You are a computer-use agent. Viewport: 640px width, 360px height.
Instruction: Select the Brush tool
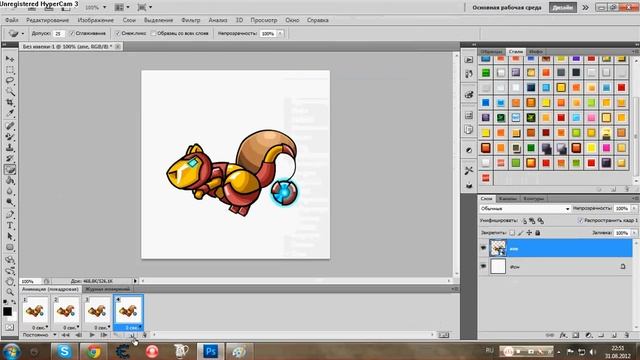[10, 137]
